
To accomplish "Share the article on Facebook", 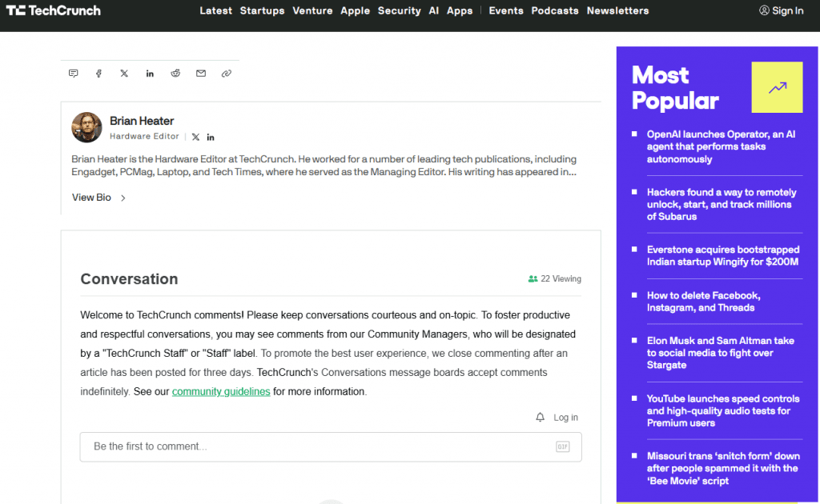I will coord(98,73).
